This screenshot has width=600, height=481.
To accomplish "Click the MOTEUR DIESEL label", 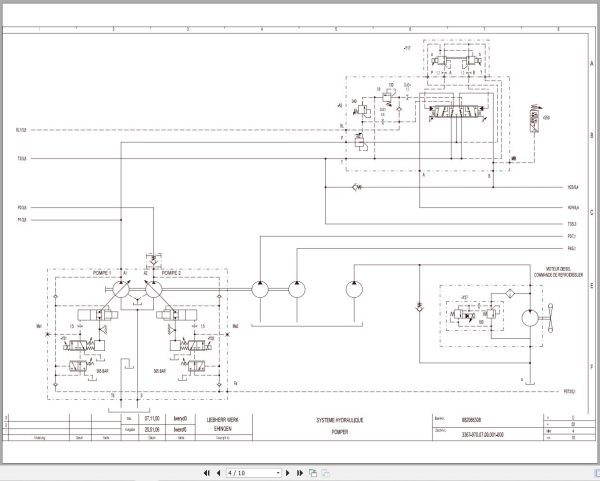I will click(x=558, y=269).
